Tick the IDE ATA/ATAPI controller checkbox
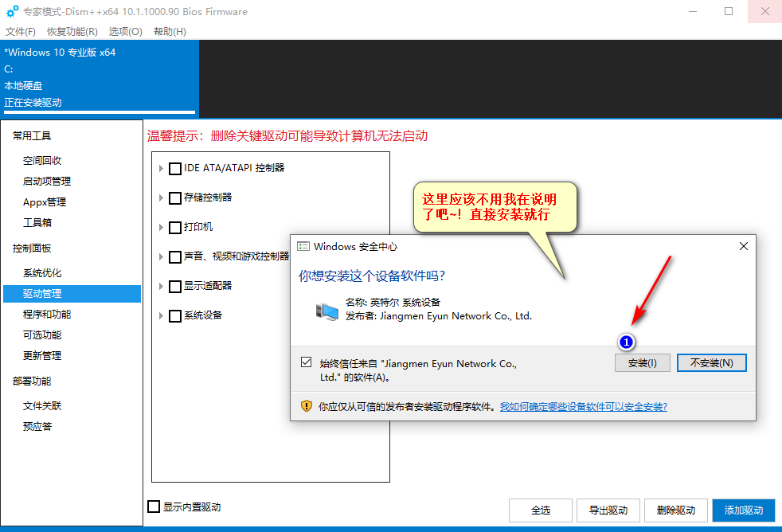Image resolution: width=782 pixels, height=532 pixels. 175,168
